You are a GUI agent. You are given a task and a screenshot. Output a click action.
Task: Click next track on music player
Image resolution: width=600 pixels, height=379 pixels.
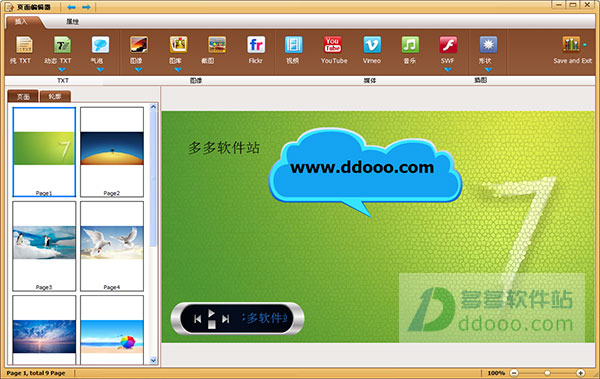point(226,319)
